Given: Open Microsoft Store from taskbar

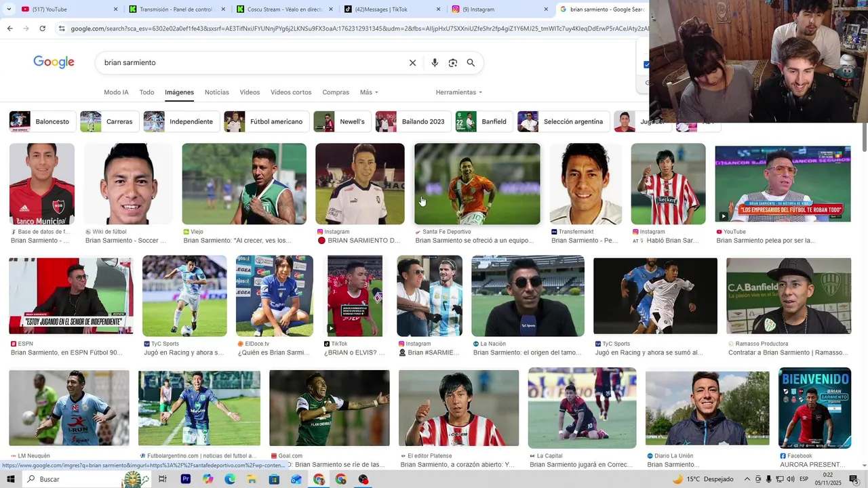Looking at the screenshot, I should tap(274, 479).
